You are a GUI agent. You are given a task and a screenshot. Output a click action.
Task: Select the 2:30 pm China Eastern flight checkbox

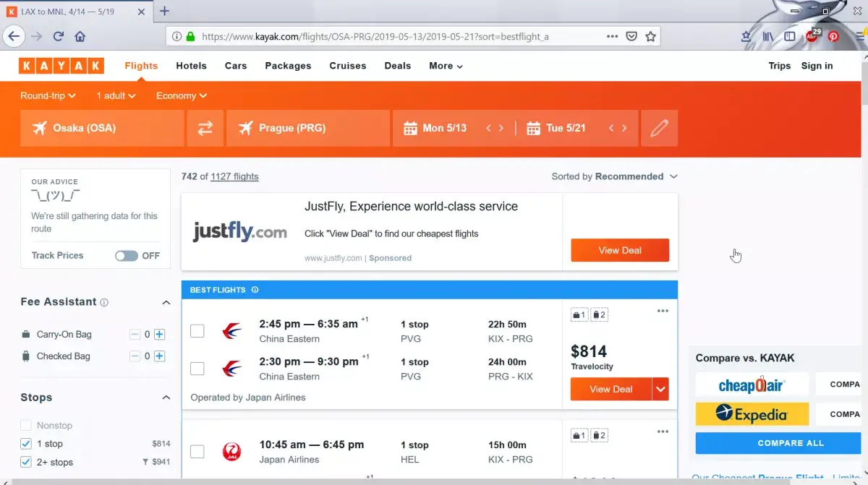point(197,369)
